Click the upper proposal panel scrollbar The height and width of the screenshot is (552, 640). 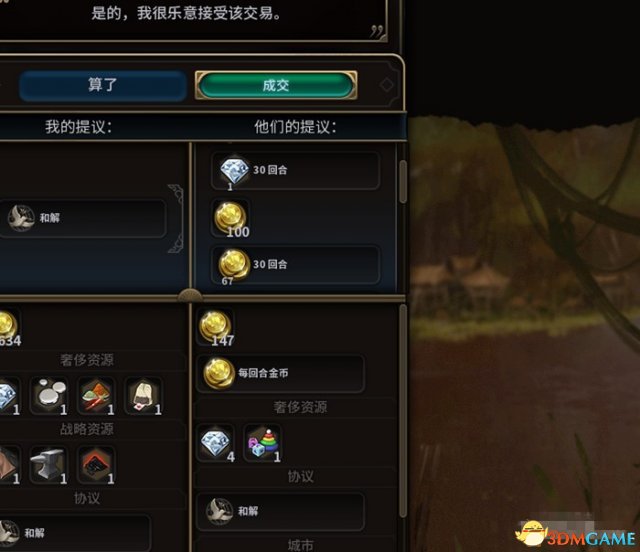tap(403, 182)
